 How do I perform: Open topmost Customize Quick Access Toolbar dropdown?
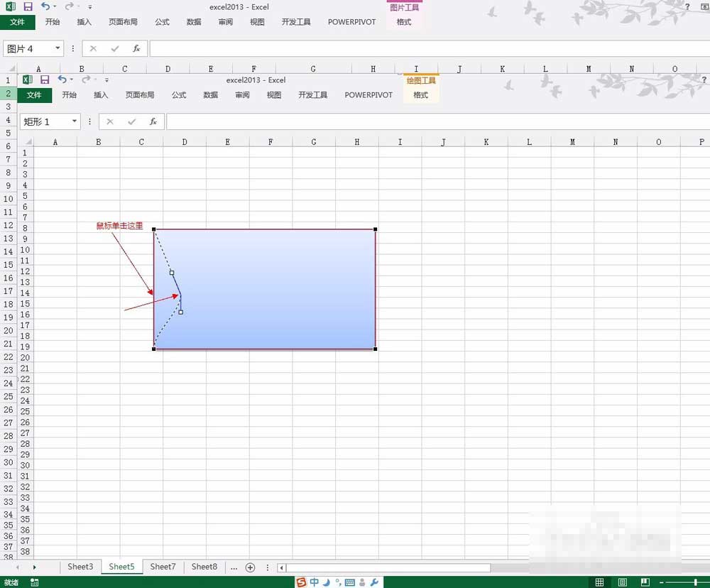(90, 7)
